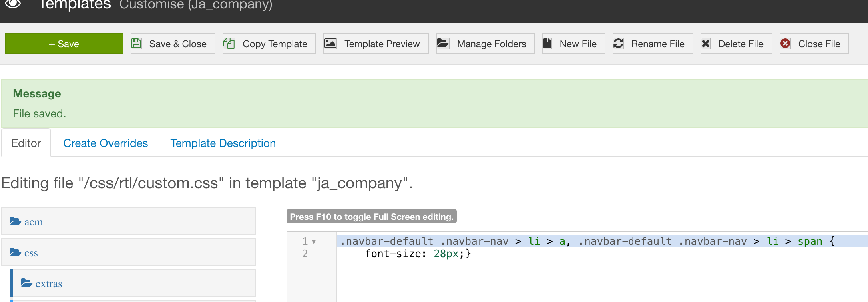Select the Editor tab
Viewport: 868px width, 302px height.
[26, 143]
